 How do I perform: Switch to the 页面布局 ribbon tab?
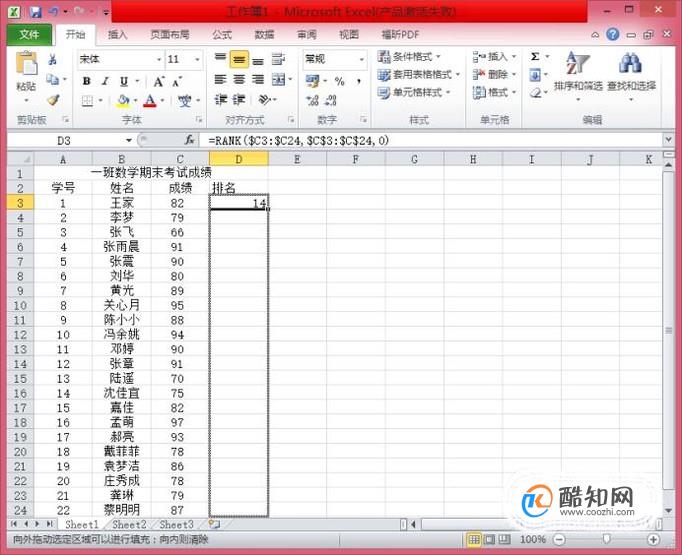[x=170, y=35]
